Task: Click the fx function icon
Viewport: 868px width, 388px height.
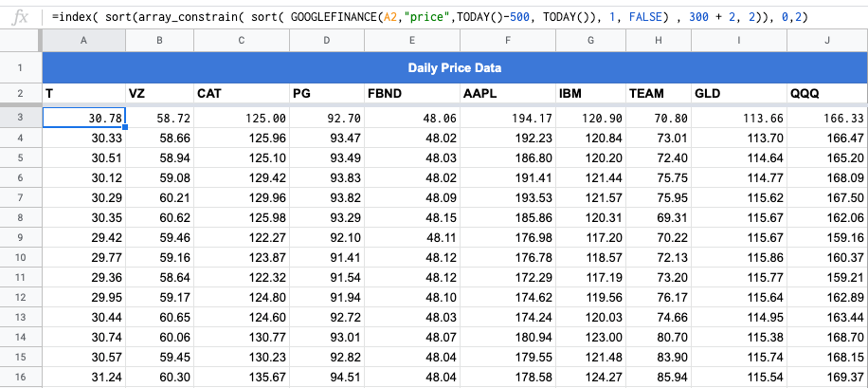Action: click(21, 18)
